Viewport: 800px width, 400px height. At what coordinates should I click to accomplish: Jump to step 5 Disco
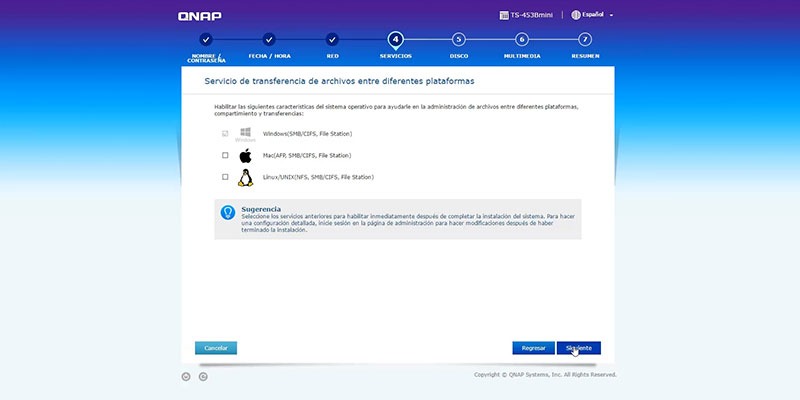tap(459, 40)
